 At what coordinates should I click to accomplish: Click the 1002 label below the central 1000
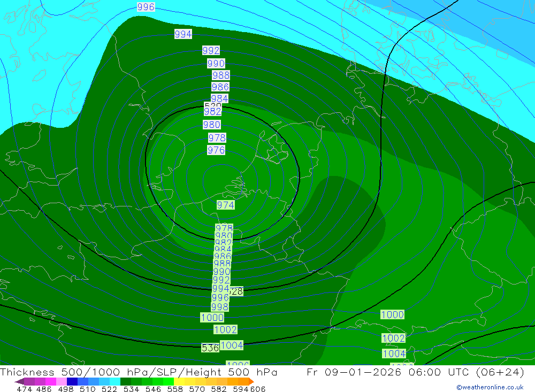tap(226, 329)
